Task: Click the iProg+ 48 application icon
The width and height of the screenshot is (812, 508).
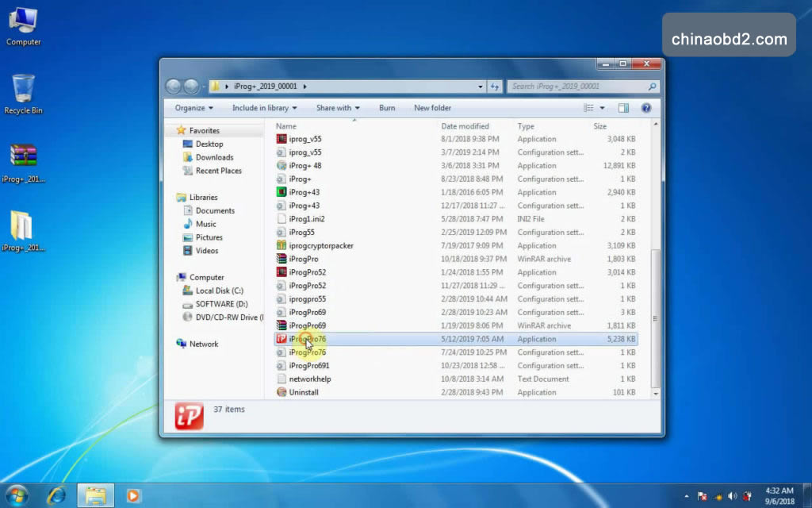Action: tap(282, 165)
